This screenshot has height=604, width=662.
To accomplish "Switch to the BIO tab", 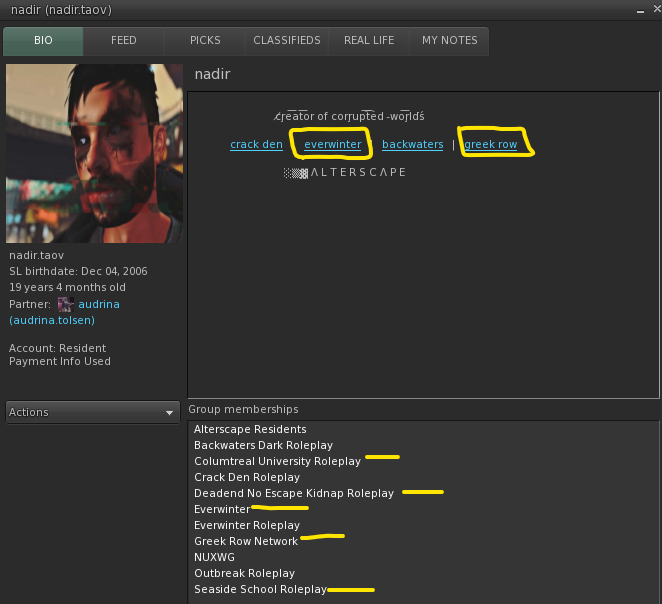I will pos(43,41).
